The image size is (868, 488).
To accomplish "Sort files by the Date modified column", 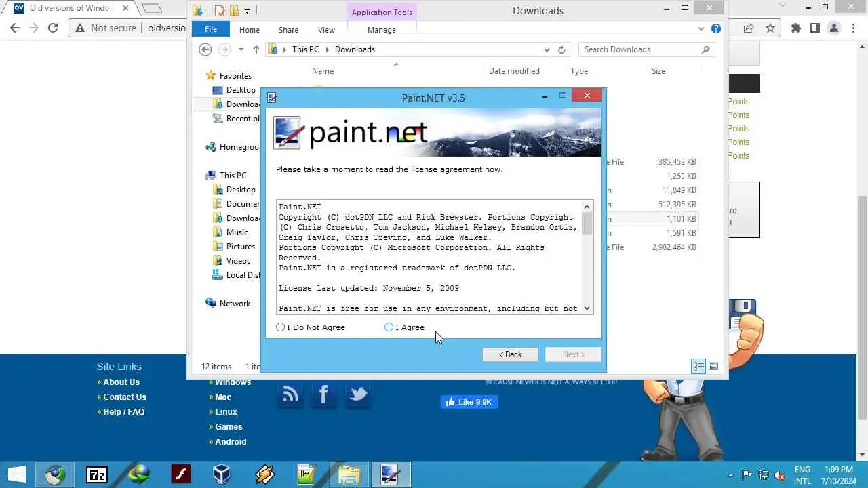I will tap(514, 71).
